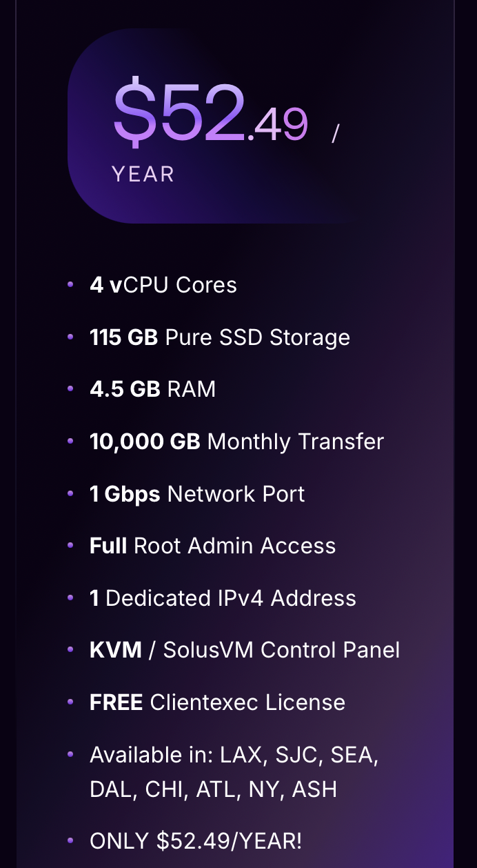Click the bullet beside 4 vCPU Cores
Viewport: 477px width, 868px height.
[x=70, y=284]
